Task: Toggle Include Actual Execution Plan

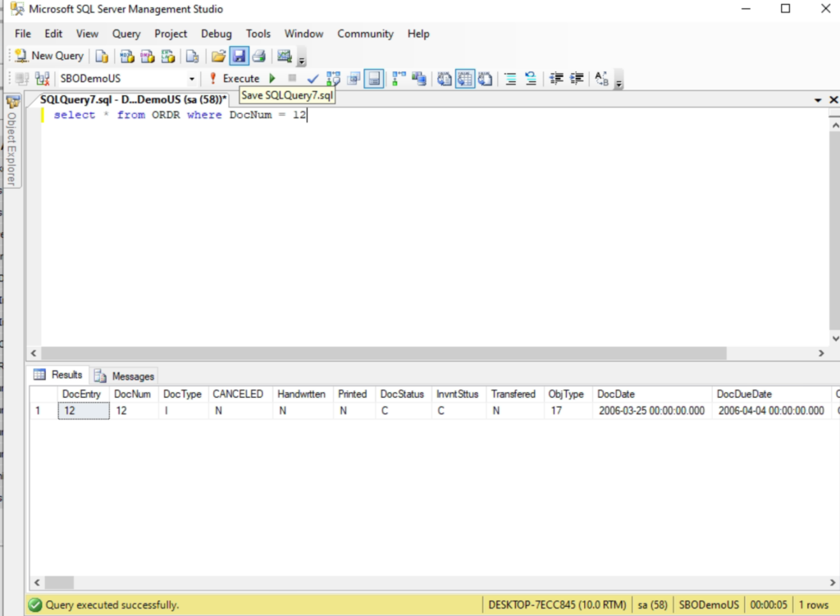Action: (x=399, y=79)
